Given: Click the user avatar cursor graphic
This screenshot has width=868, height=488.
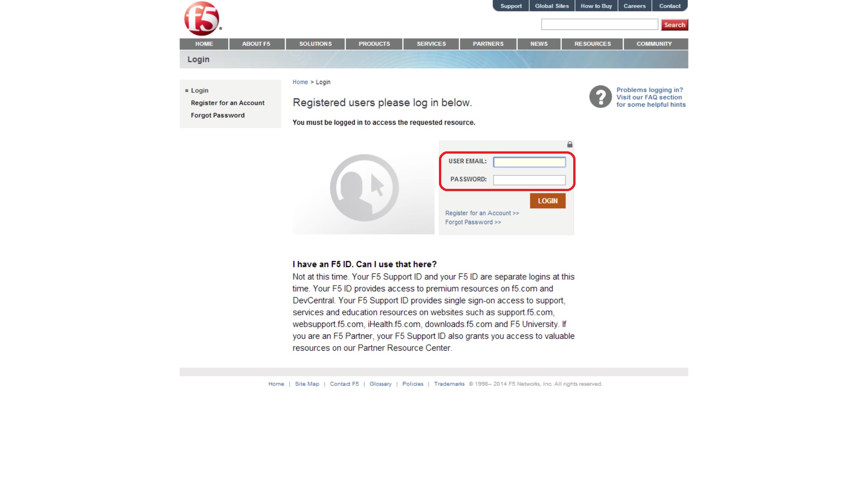Looking at the screenshot, I should click(x=364, y=188).
